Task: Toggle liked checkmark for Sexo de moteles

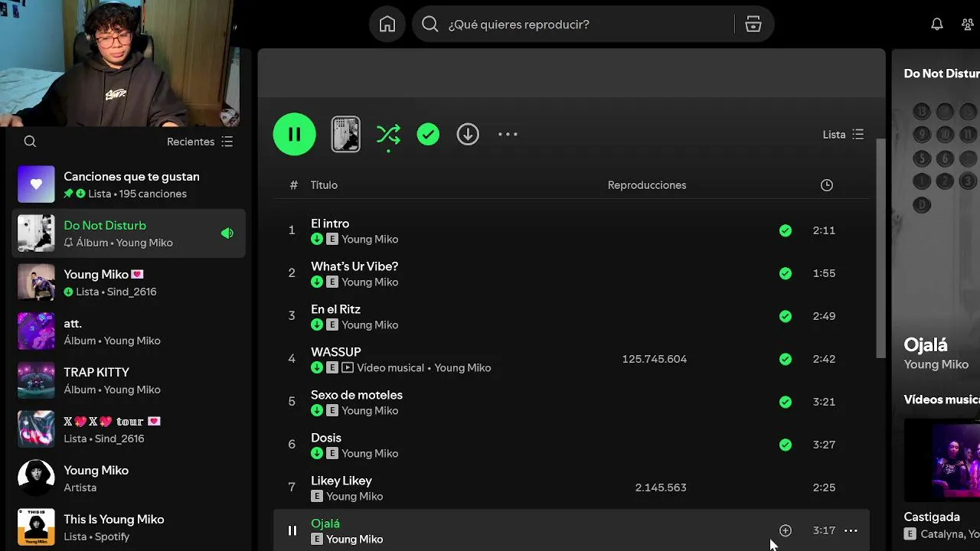Action: 786,402
